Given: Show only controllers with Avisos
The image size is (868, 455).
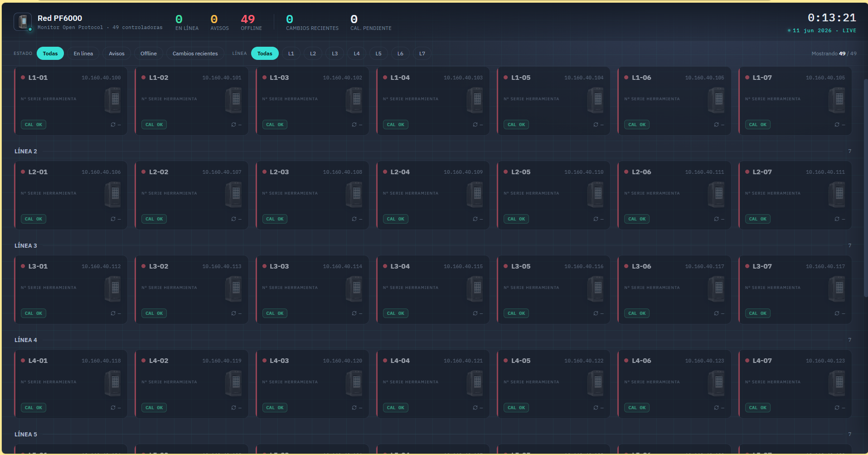Looking at the screenshot, I should click(x=116, y=54).
